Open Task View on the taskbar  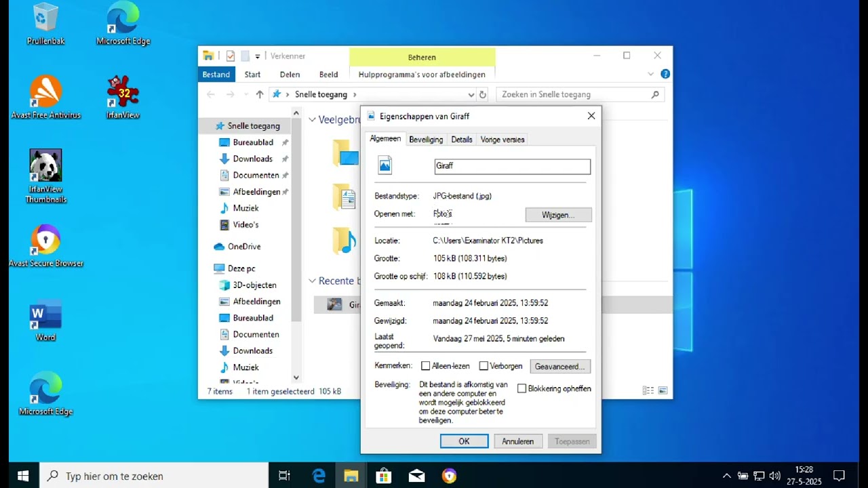[x=285, y=476]
